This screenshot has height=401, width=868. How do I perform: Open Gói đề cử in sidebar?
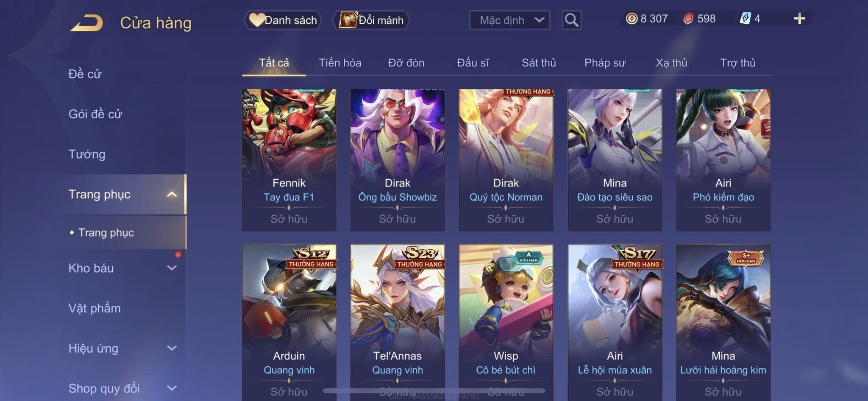coord(95,114)
